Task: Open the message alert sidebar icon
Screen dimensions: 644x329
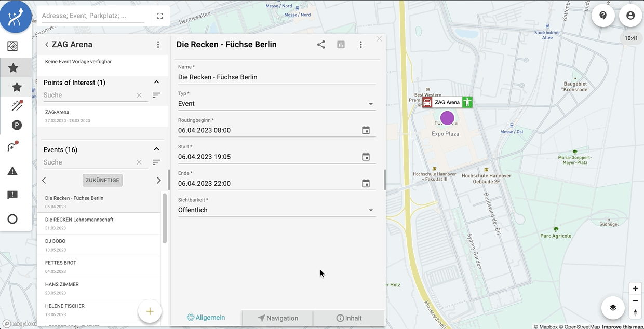Action: point(13,195)
